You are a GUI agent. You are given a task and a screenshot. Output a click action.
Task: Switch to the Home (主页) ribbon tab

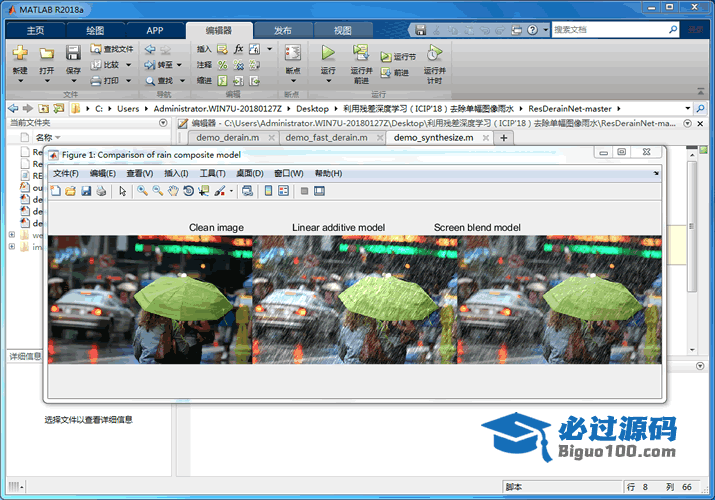tap(35, 31)
